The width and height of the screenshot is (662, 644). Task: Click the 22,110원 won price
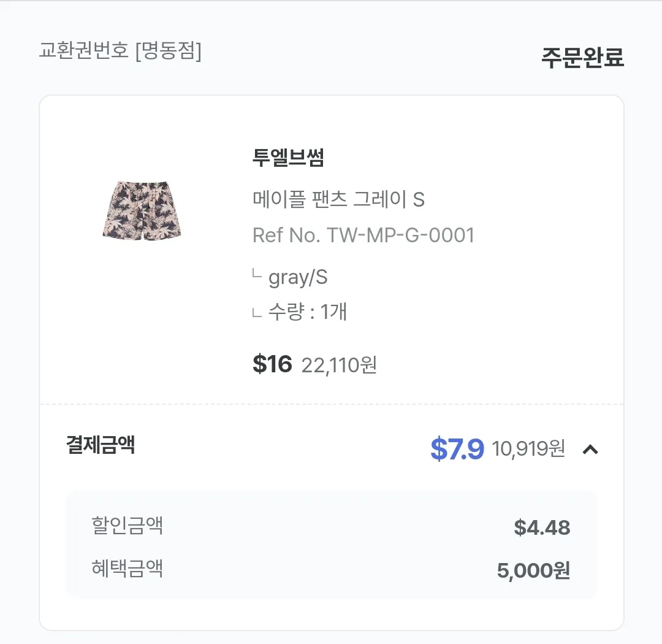[x=338, y=365]
